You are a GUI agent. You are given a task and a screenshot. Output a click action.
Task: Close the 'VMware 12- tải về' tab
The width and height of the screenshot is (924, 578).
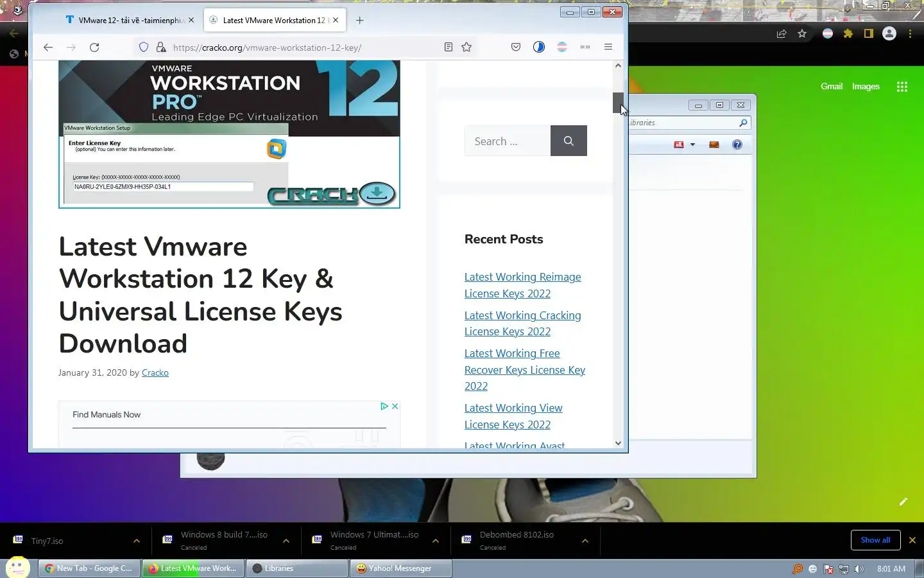(191, 20)
